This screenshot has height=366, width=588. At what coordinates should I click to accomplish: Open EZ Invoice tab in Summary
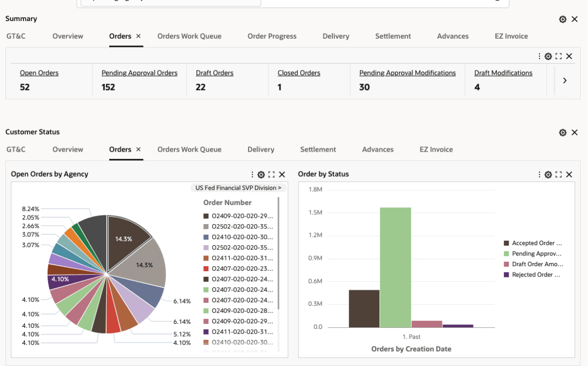[x=512, y=36]
